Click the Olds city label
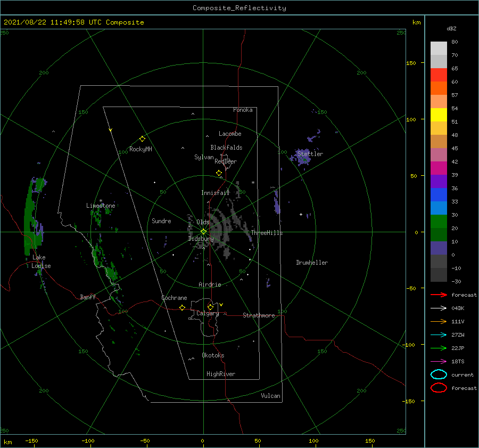Screen dimensions: 479x448 point(203,222)
